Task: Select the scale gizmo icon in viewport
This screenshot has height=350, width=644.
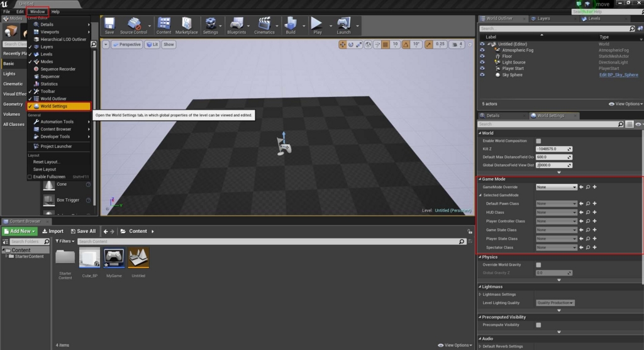Action: pos(359,45)
